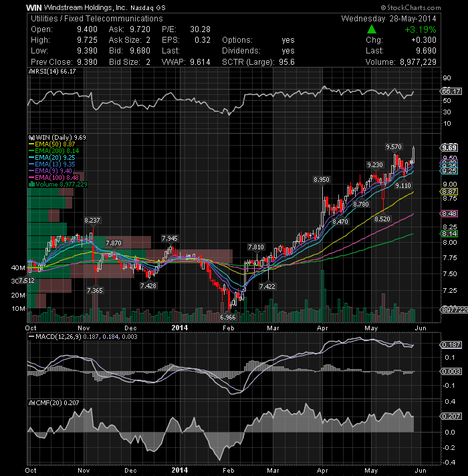The image size is (468, 476).
Task: Click the yellow EMA axis label '8.87'
Action: pos(449,192)
